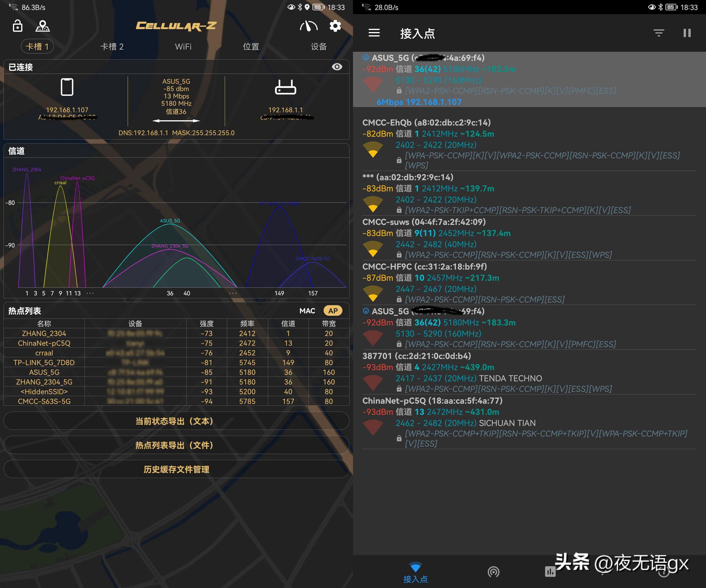Select the AP toggle in 热点列表

pyautogui.click(x=333, y=311)
